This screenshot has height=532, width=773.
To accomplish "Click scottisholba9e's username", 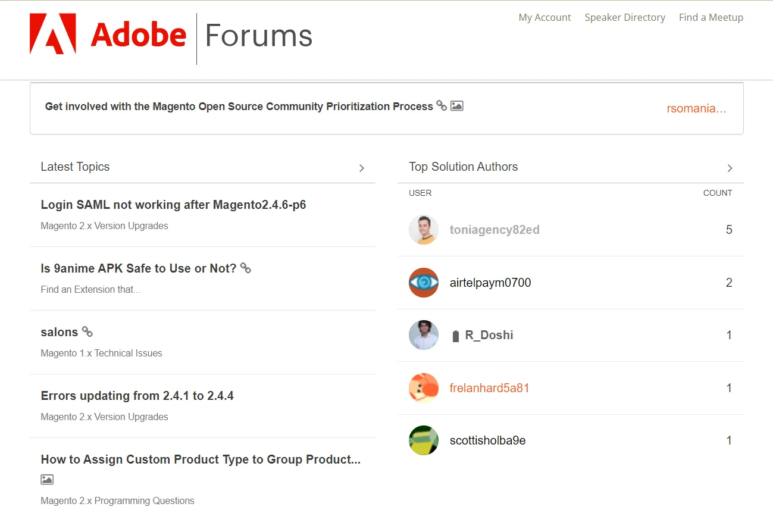I will point(487,440).
